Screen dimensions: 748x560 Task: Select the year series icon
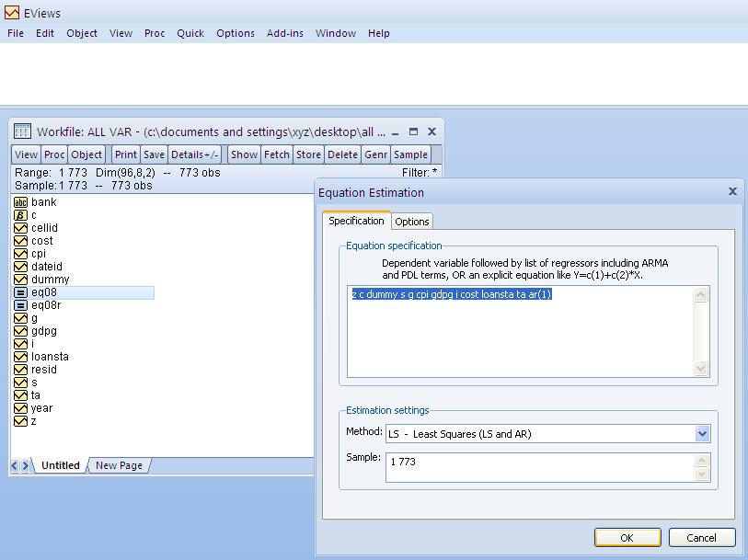pyautogui.click(x=20, y=408)
